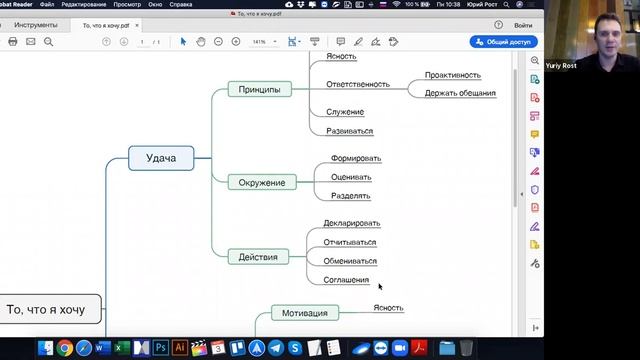Open the Просмотр menu
The image size is (640, 360).
tap(127, 4)
